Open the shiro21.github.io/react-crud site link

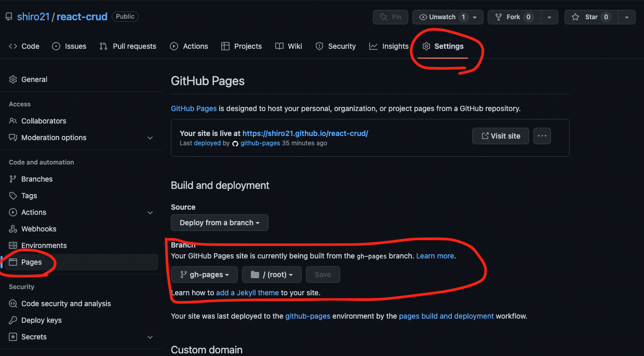coord(305,133)
